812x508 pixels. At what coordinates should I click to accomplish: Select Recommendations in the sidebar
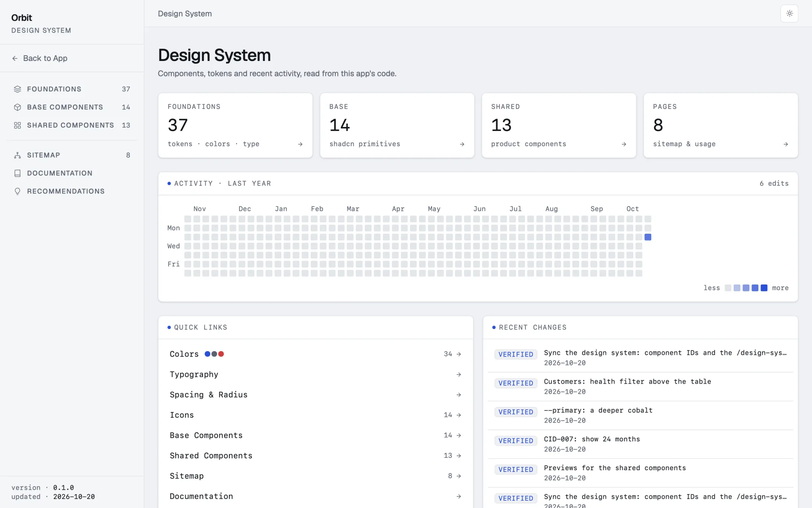pyautogui.click(x=72, y=191)
